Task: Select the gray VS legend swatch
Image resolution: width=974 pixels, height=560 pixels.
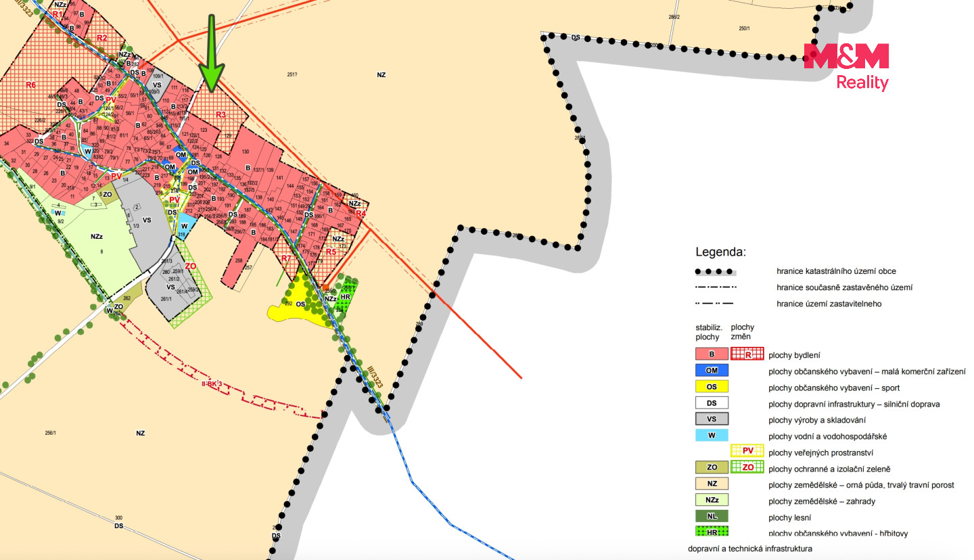Action: coord(712,419)
